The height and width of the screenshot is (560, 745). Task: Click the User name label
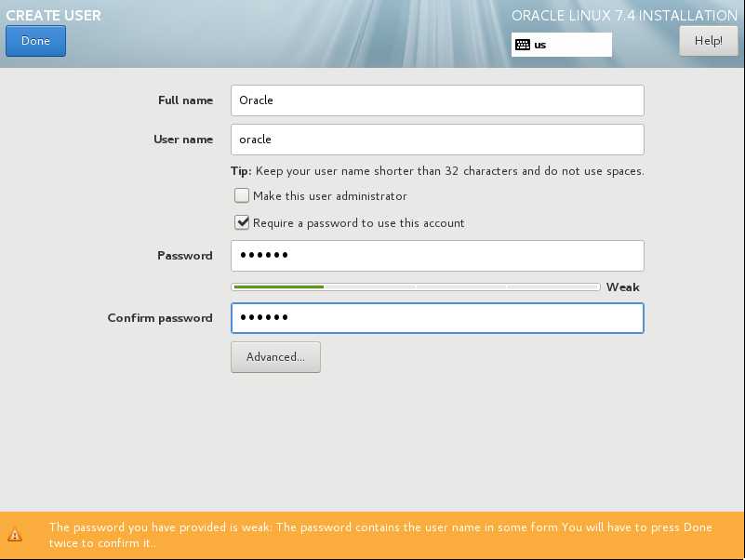pos(183,140)
